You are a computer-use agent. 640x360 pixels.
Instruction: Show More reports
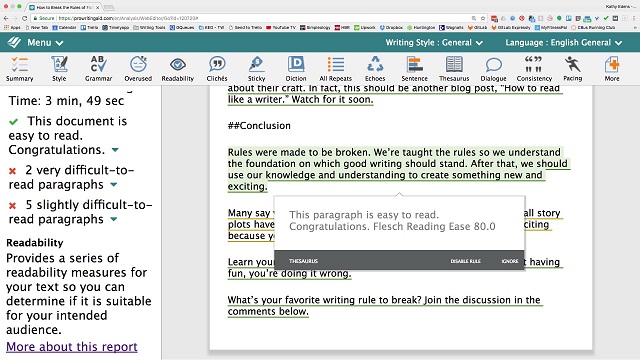coord(612,69)
